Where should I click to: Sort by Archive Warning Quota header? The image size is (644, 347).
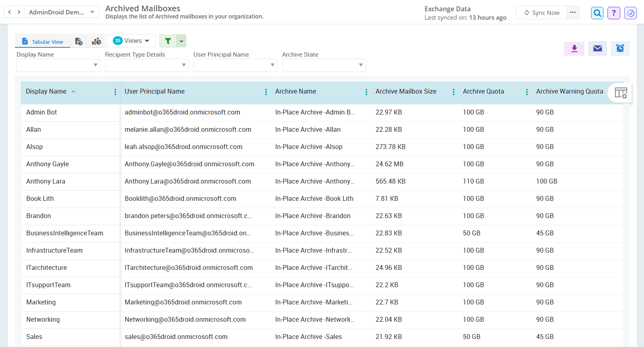570,92
